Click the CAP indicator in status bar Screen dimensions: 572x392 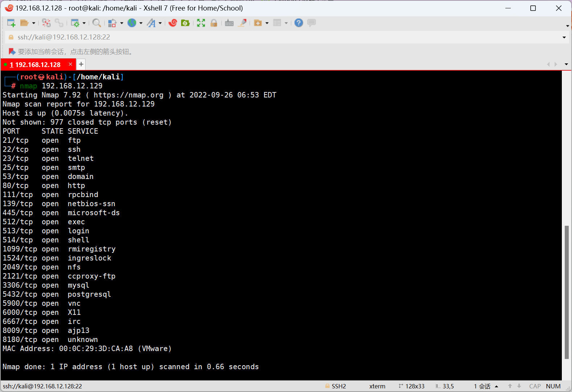(535, 386)
